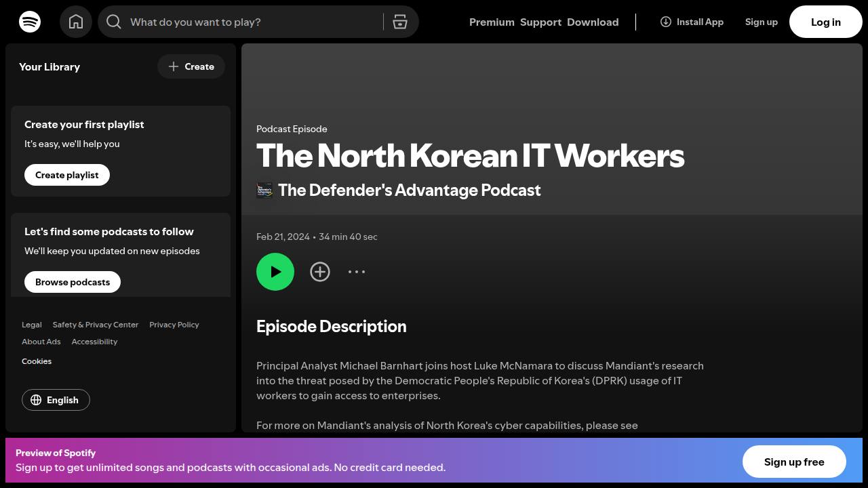Open more options three-dot menu

[357, 272]
